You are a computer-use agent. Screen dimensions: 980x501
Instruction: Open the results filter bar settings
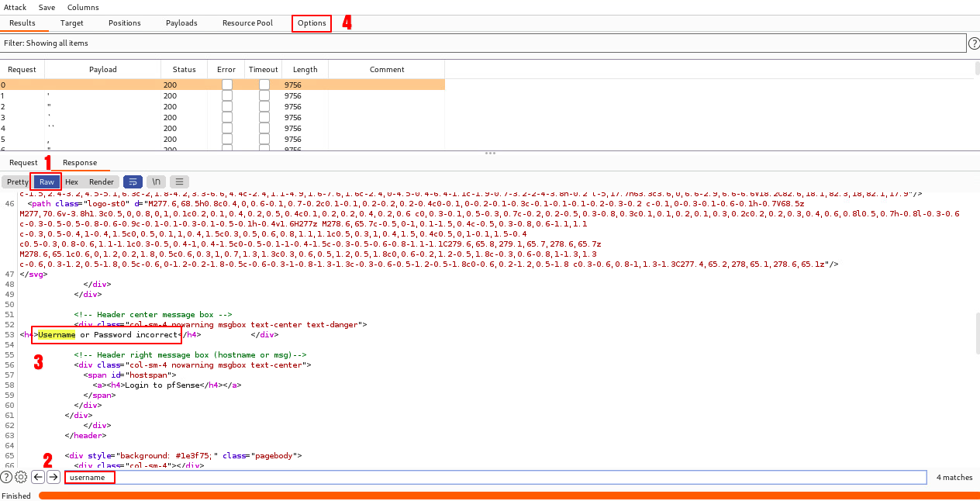(482, 43)
